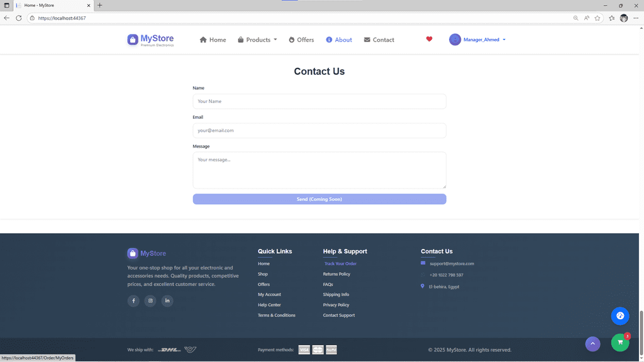
Task: Click the floating green shopping cart button
Action: [x=620, y=343]
